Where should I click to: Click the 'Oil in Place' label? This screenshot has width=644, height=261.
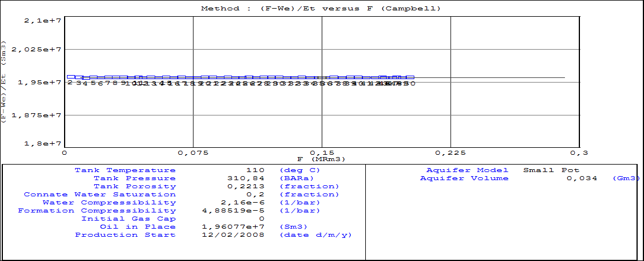(x=137, y=227)
